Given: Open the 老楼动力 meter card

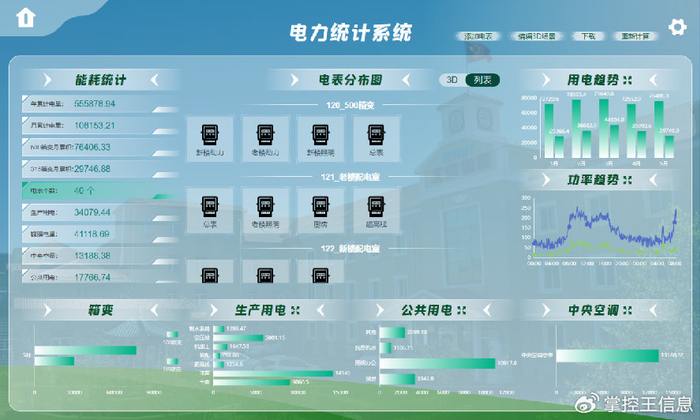Looking at the screenshot, I should coord(265,139).
